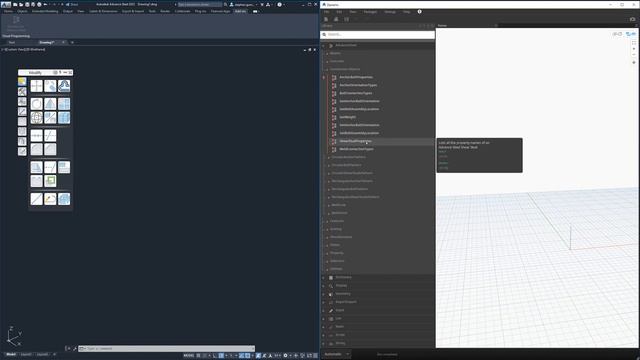Close the floating tool palette
Screen dimensions: 640x360
click(70, 73)
